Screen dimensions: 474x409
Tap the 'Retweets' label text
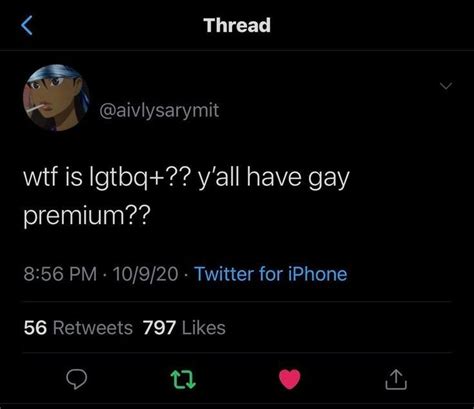(x=93, y=328)
